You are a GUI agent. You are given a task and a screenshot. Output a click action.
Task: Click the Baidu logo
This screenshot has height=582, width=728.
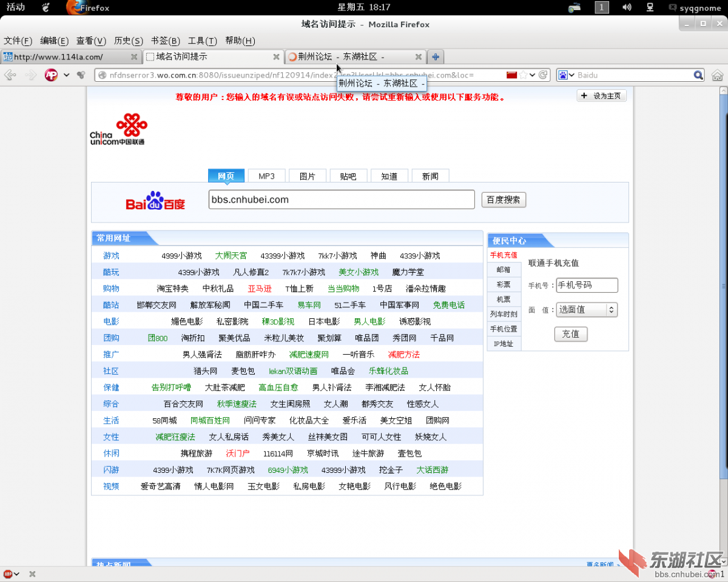[155, 201]
